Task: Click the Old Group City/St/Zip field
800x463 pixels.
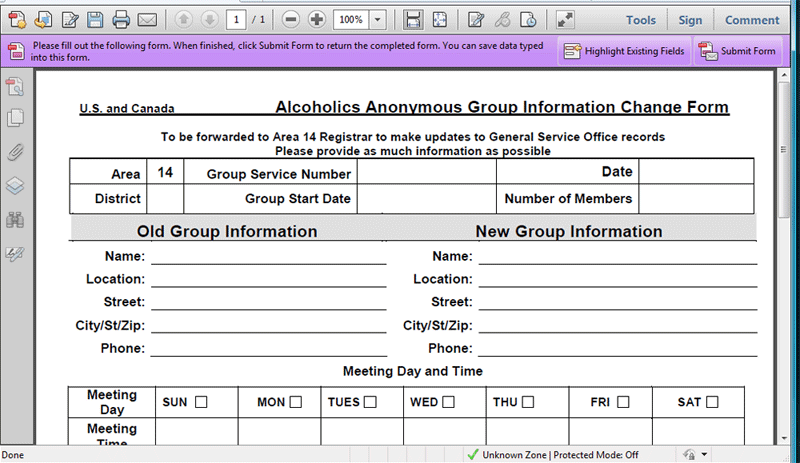Action: (x=268, y=325)
